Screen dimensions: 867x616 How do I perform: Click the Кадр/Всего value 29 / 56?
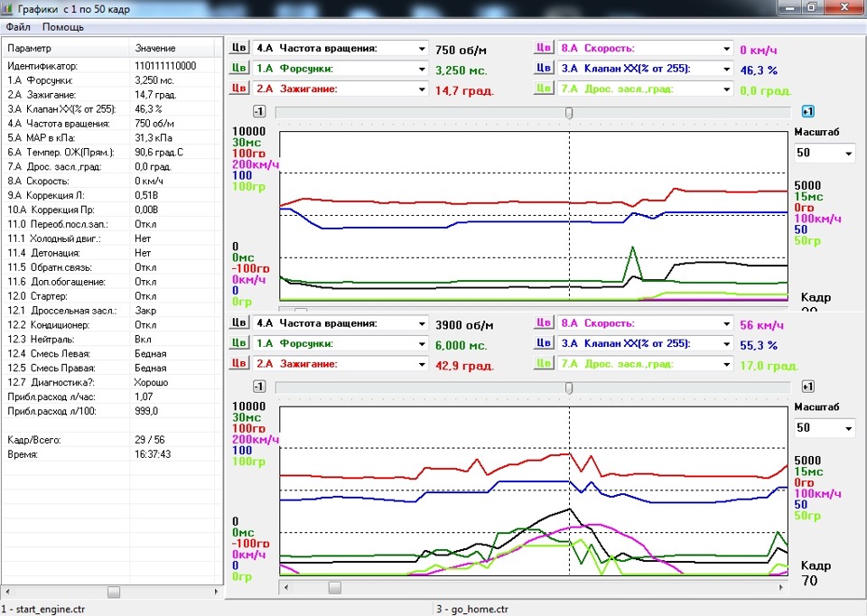pyautogui.click(x=150, y=440)
